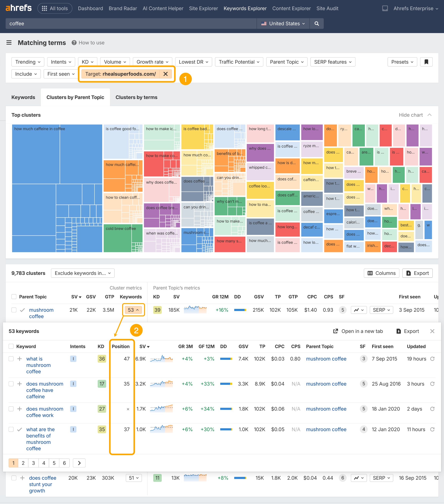Open the SERP dropdown for mushroom coffee cluster
The height and width of the screenshot is (504, 444).
[x=381, y=310]
